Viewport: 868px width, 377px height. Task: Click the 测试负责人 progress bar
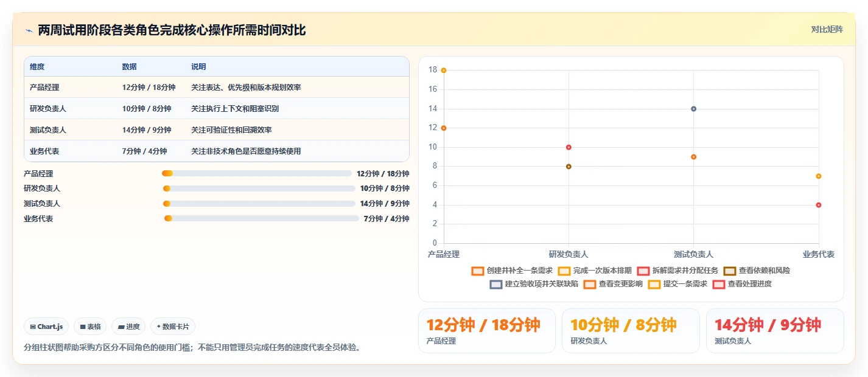tap(259, 204)
